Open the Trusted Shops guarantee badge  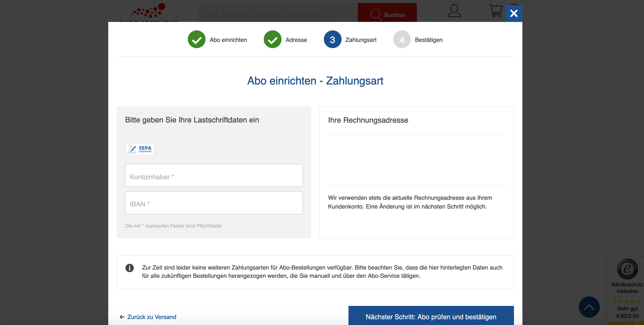627,269
